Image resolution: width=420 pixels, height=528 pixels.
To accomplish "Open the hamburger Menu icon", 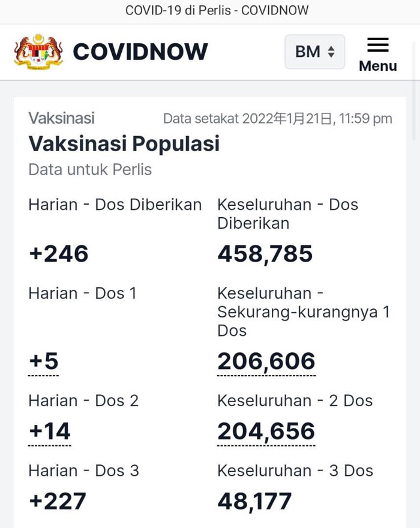I will pyautogui.click(x=377, y=45).
